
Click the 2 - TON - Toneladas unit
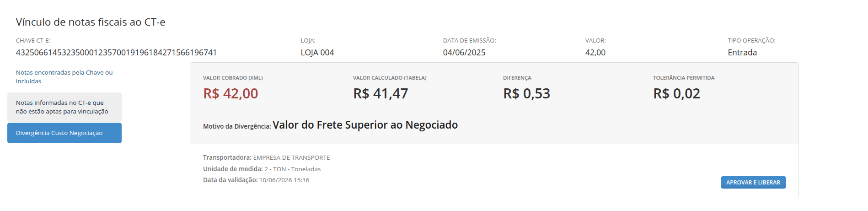pyautogui.click(x=292, y=169)
